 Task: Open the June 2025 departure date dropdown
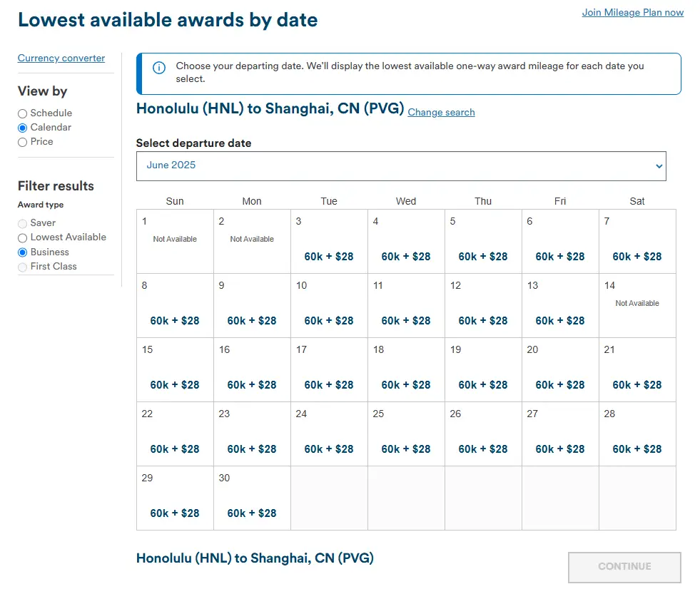coord(400,165)
